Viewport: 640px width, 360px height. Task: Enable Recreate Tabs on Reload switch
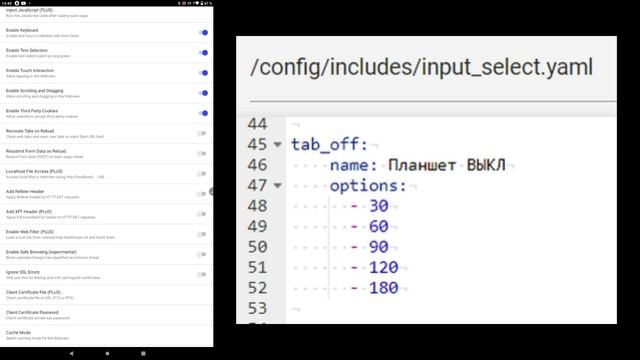202,133
